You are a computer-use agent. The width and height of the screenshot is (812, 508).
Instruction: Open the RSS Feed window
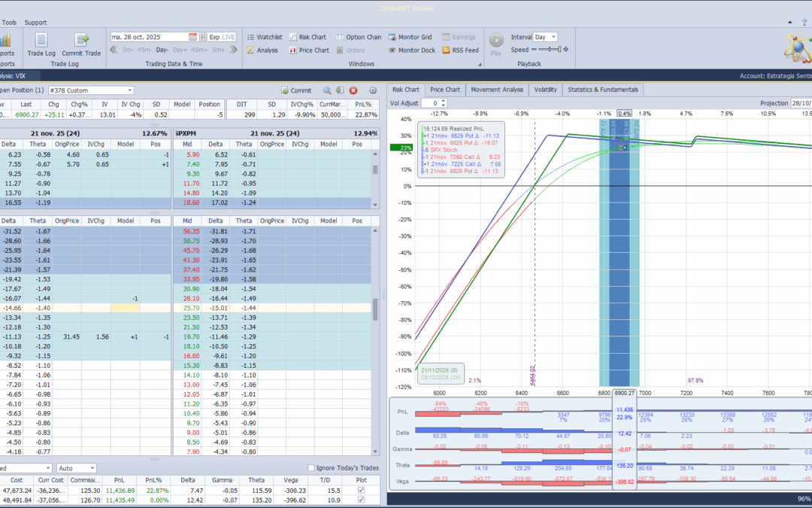(460, 50)
